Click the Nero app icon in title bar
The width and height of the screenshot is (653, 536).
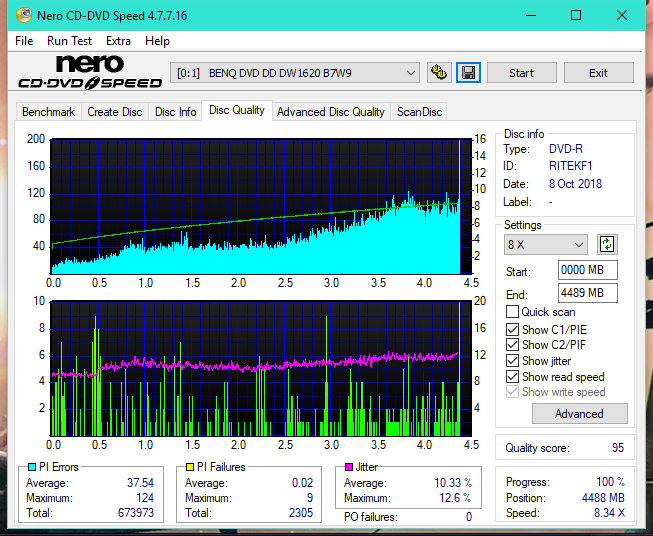pyautogui.click(x=24, y=15)
